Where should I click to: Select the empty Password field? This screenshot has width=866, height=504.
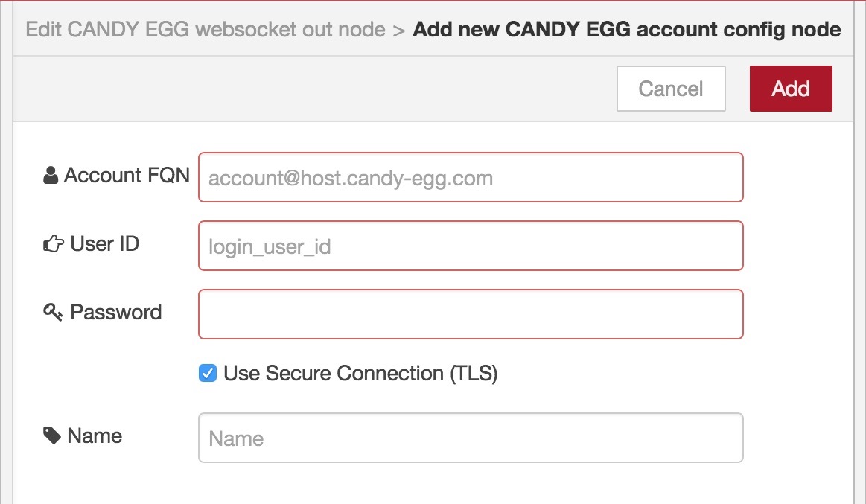pos(471,314)
